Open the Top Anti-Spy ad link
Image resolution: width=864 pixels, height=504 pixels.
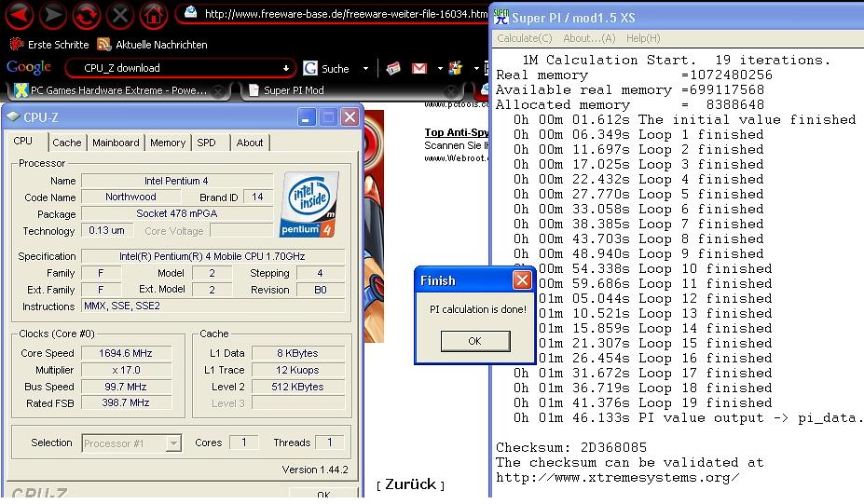click(457, 132)
